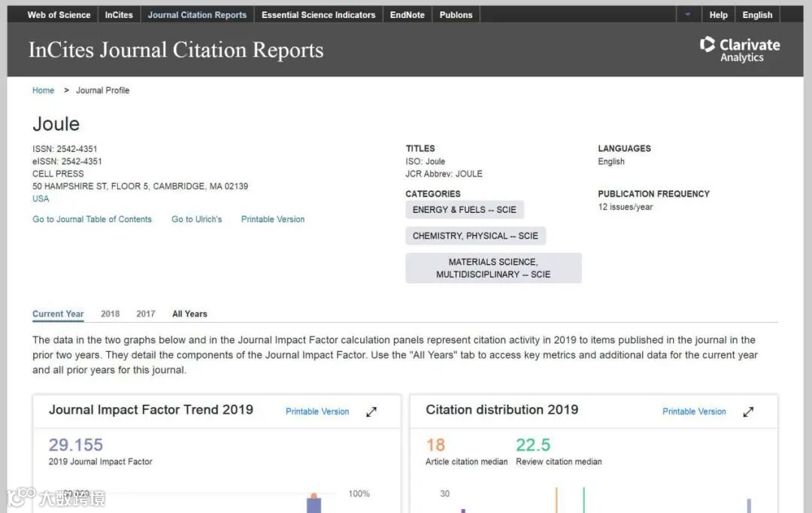Open InCites in top navigation
This screenshot has width=812, height=513.
point(119,15)
